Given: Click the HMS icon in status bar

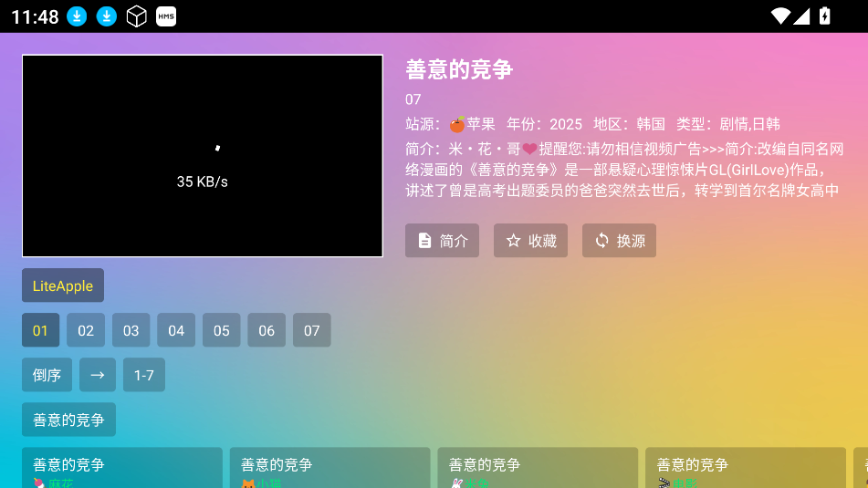Looking at the screenshot, I should [x=166, y=16].
